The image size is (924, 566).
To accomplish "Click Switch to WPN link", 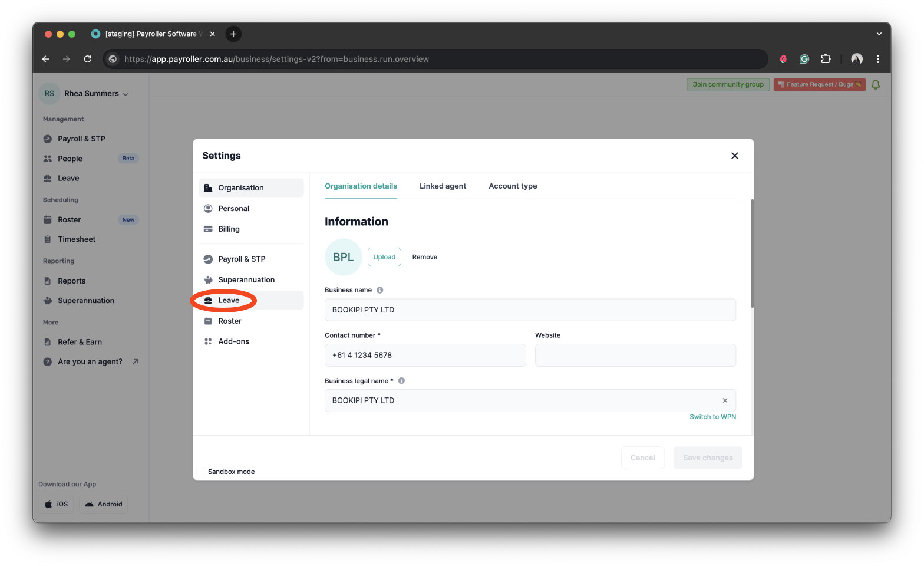I will 712,417.
